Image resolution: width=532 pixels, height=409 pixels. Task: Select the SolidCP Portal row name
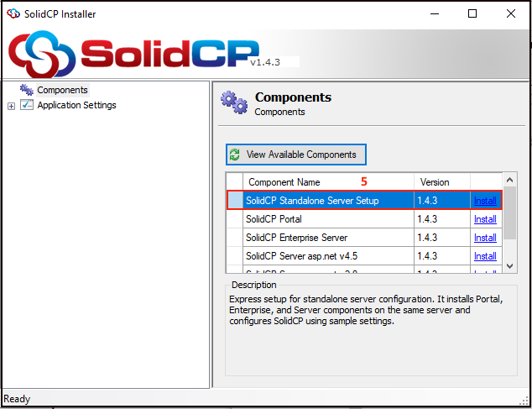274,219
